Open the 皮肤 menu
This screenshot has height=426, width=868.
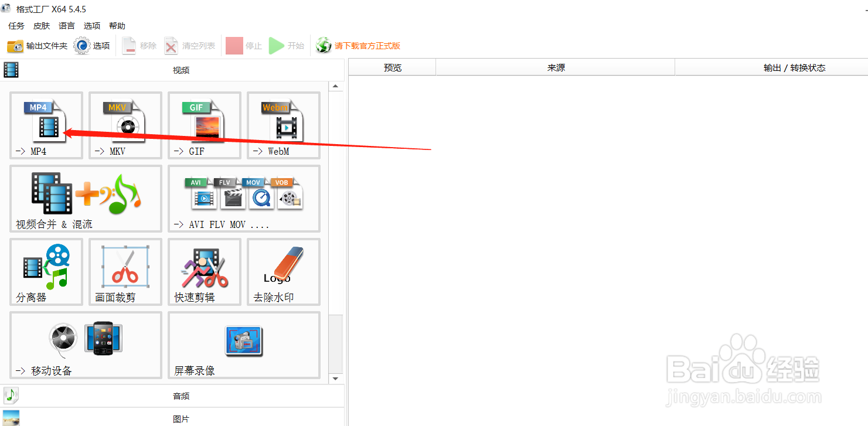pos(42,26)
